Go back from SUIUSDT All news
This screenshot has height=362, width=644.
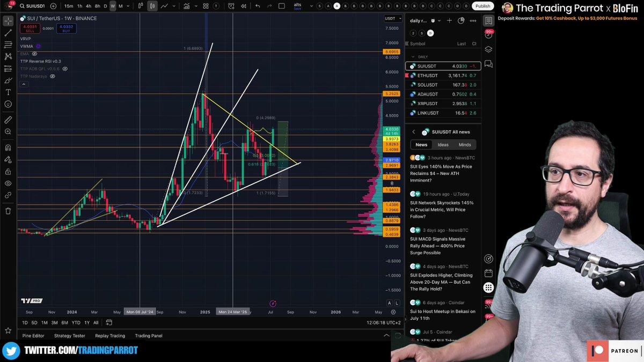tap(413, 132)
